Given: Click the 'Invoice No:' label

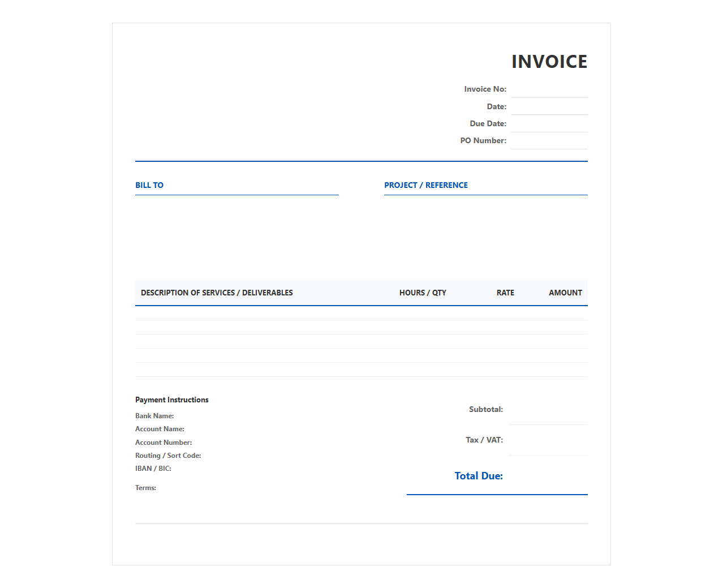Looking at the screenshot, I should click(485, 89).
